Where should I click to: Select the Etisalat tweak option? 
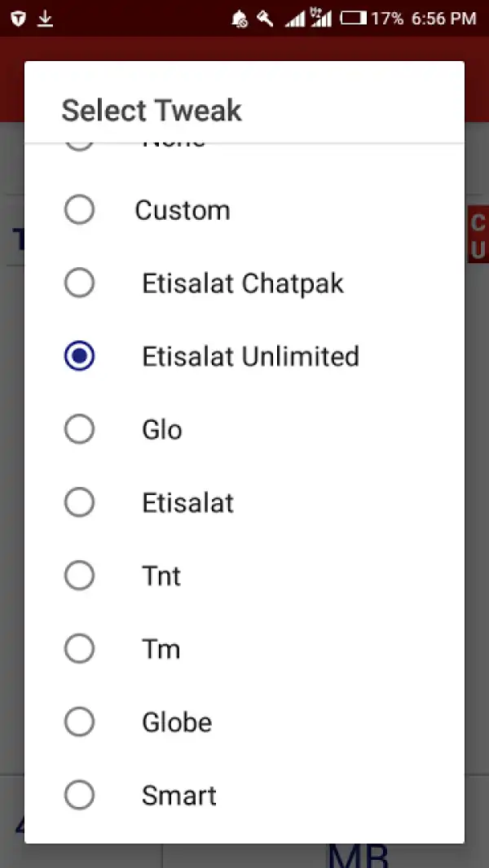point(163,502)
